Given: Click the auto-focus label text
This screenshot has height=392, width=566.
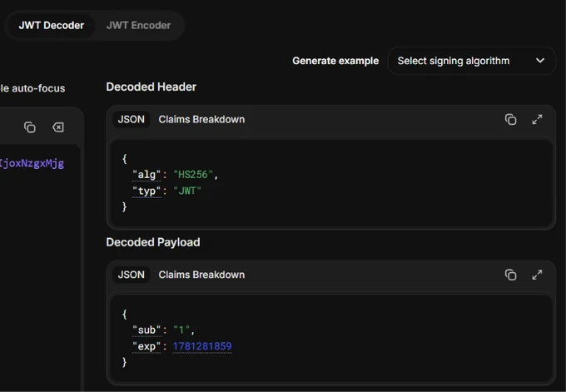Looking at the screenshot, I should (x=32, y=88).
